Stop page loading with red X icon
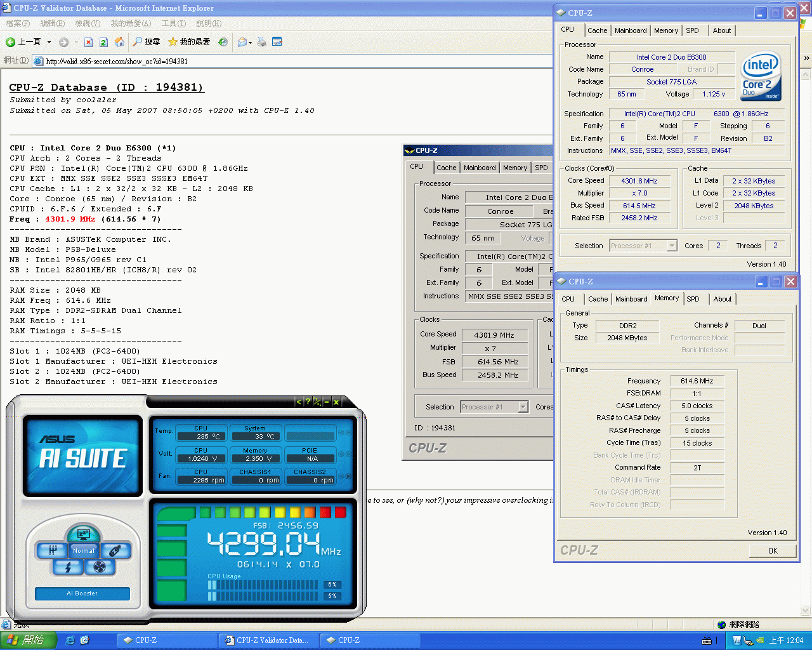This screenshot has width=812, height=650. point(88,43)
